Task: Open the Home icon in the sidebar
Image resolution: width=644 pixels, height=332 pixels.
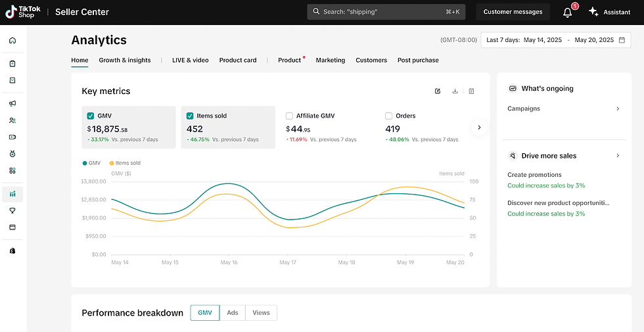Action: point(12,40)
